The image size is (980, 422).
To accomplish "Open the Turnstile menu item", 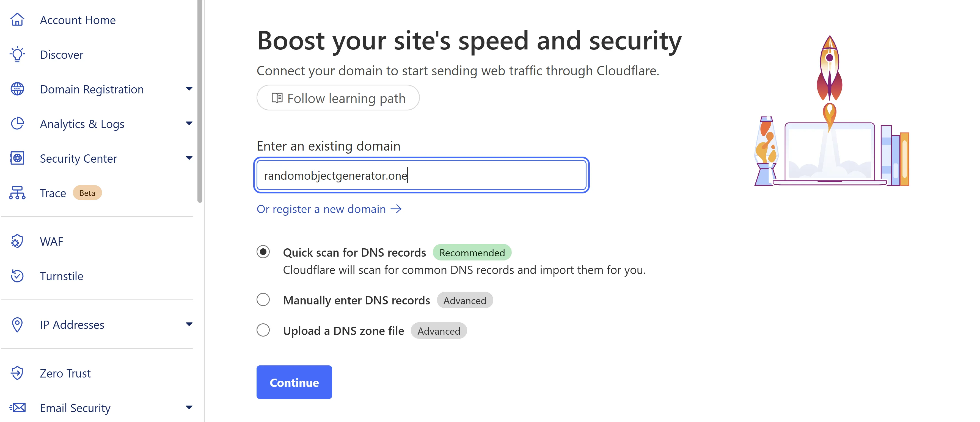I will pos(61,276).
